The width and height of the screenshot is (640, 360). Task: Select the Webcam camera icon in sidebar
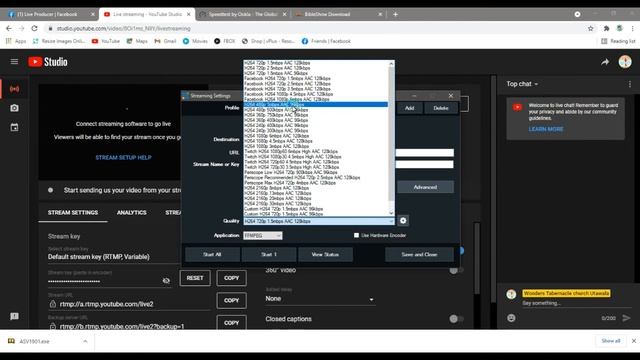click(x=14, y=108)
